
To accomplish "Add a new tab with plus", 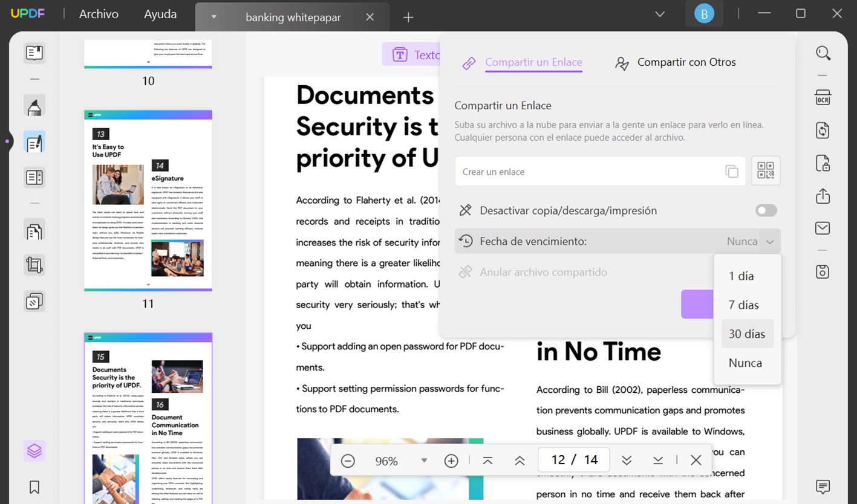I will pyautogui.click(x=408, y=18).
